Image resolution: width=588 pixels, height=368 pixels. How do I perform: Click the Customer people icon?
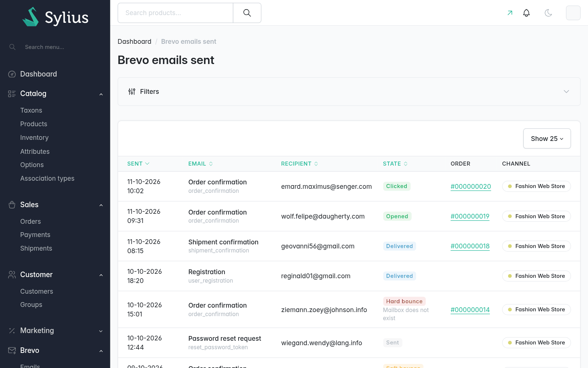click(x=12, y=275)
